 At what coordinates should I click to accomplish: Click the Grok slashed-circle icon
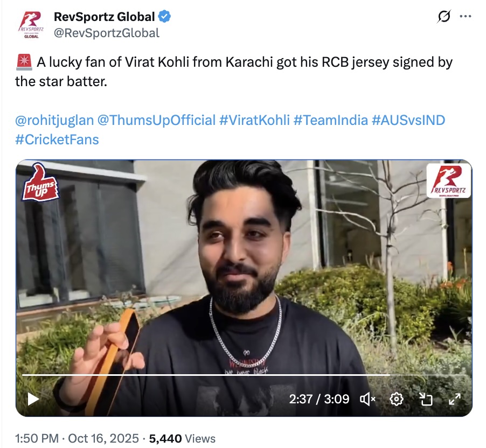coord(444,16)
